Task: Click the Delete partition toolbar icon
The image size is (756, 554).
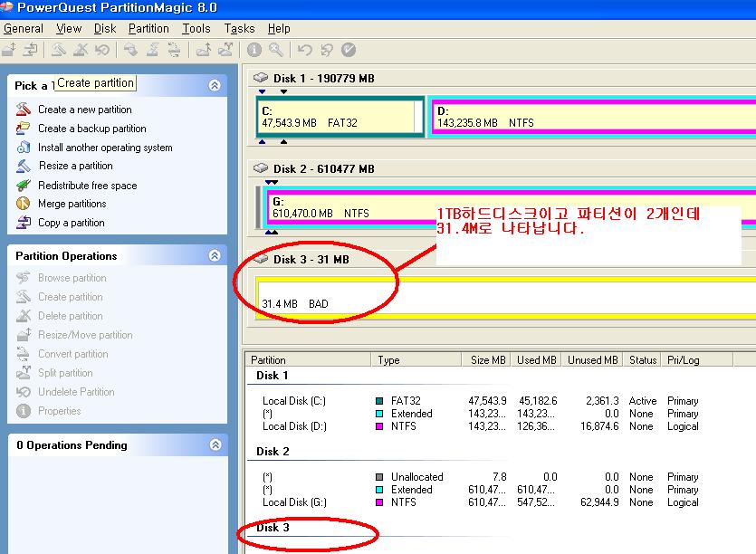Action: click(81, 50)
